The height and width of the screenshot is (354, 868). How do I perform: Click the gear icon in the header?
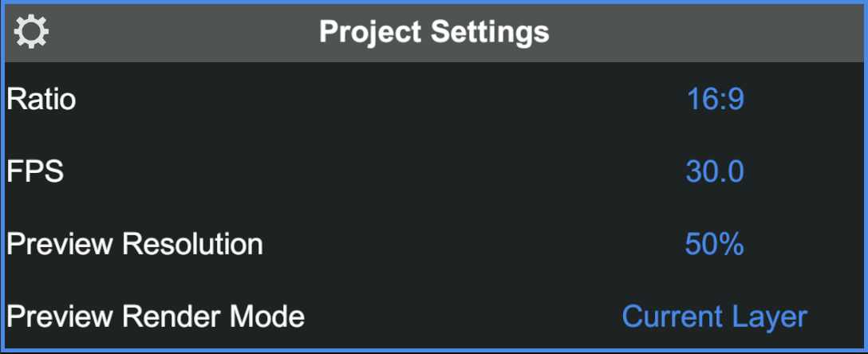(32, 32)
